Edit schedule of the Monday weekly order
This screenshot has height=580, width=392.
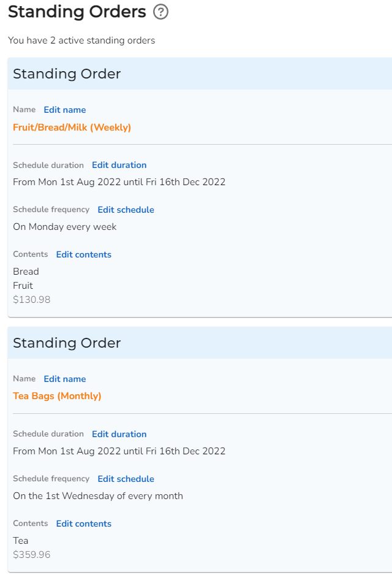[x=126, y=210]
